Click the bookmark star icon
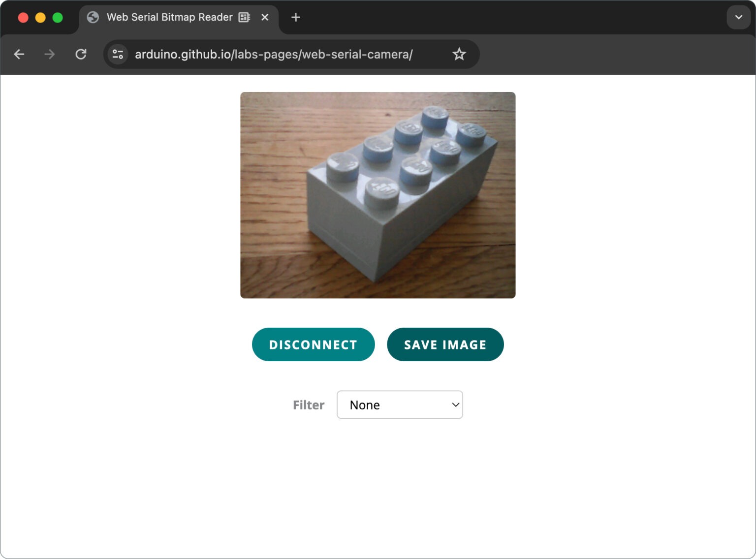This screenshot has height=559, width=756. coord(459,54)
